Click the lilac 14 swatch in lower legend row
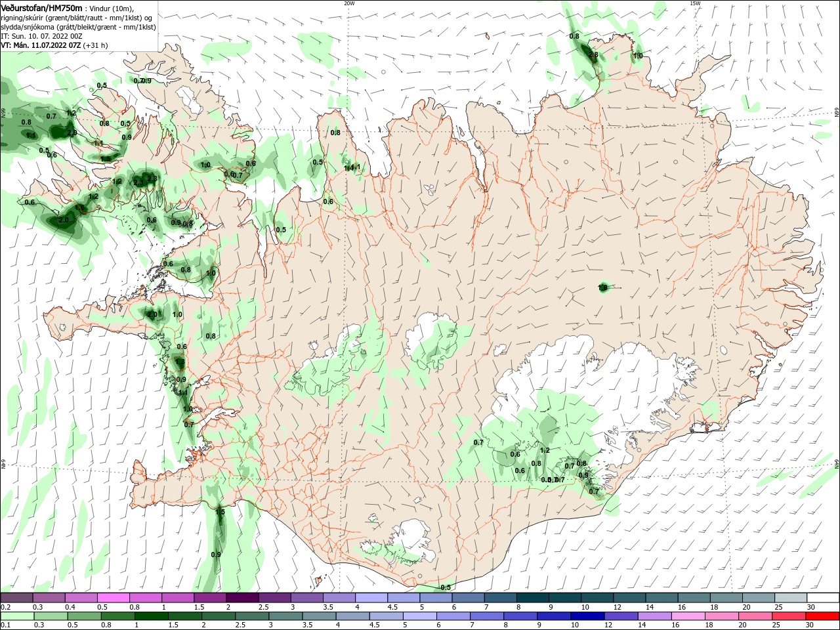Image resolution: width=840 pixels, height=630 pixels. click(x=655, y=616)
